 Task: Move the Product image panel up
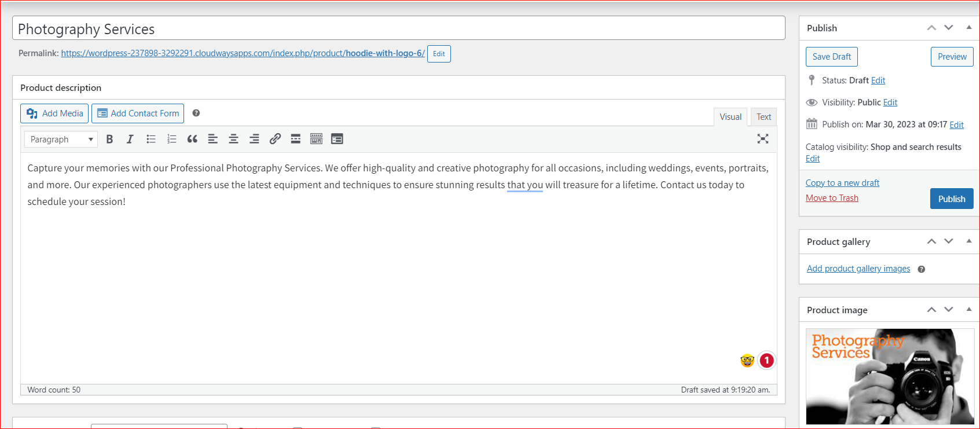[x=931, y=310]
